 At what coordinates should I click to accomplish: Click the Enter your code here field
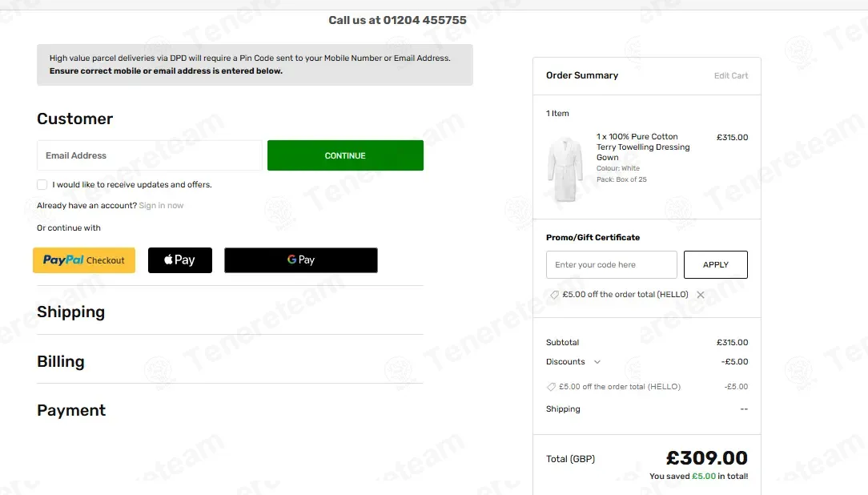pos(611,264)
